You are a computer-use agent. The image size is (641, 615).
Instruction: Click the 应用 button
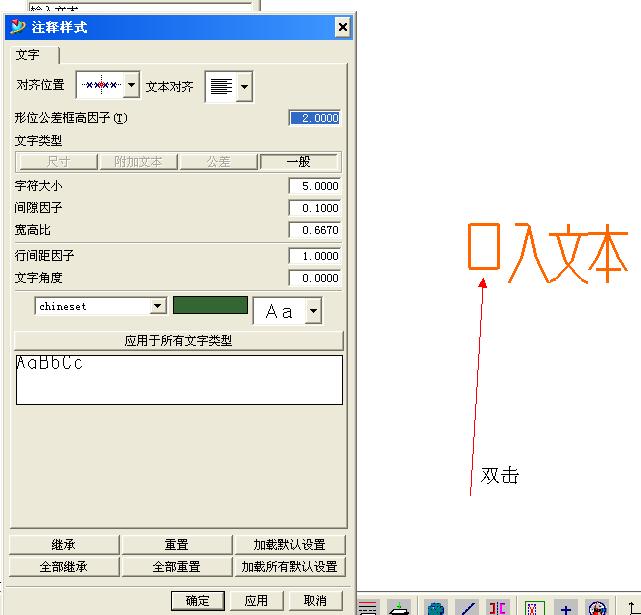tap(256, 601)
